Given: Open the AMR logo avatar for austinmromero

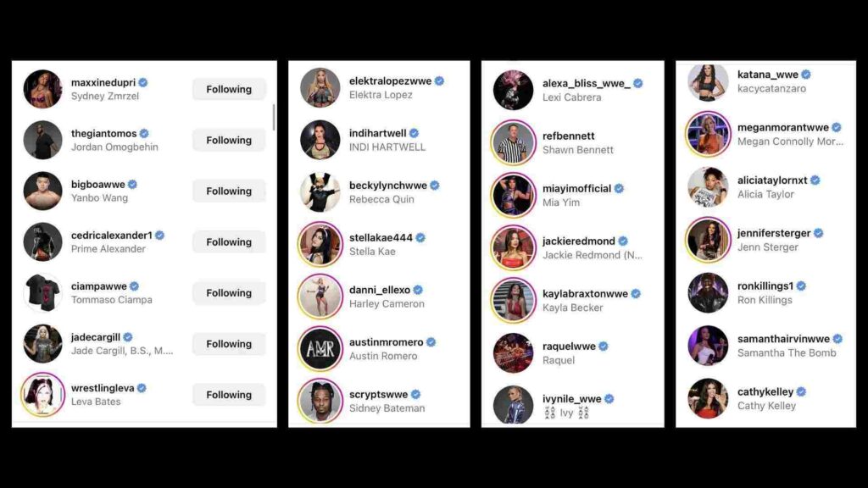Looking at the screenshot, I should [320, 349].
